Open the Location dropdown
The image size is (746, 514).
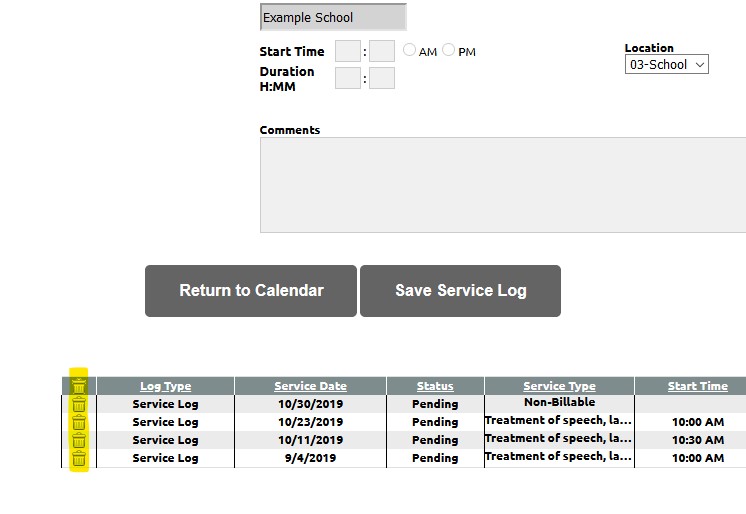[x=667, y=65]
